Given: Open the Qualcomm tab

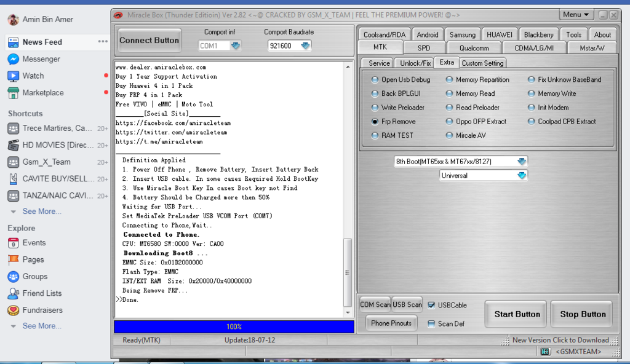Looking at the screenshot, I should tap(474, 48).
